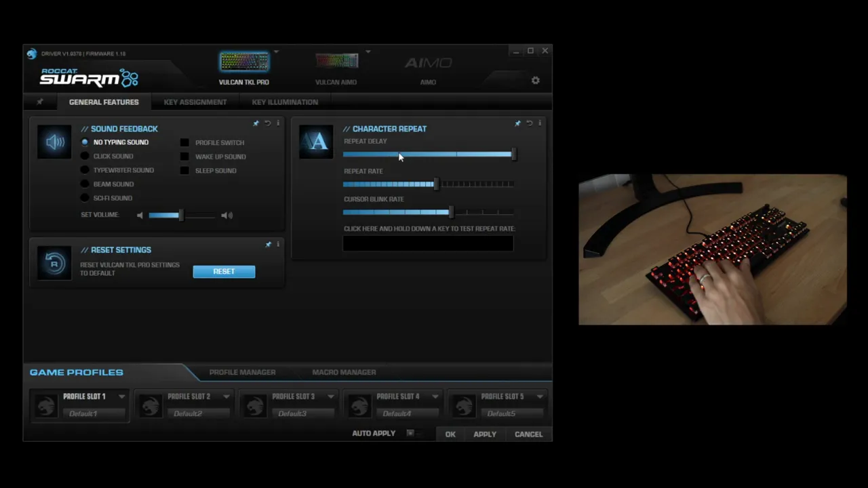Click the pin icon left of General Features tab
Screen dimensions: 868x488
(x=39, y=102)
